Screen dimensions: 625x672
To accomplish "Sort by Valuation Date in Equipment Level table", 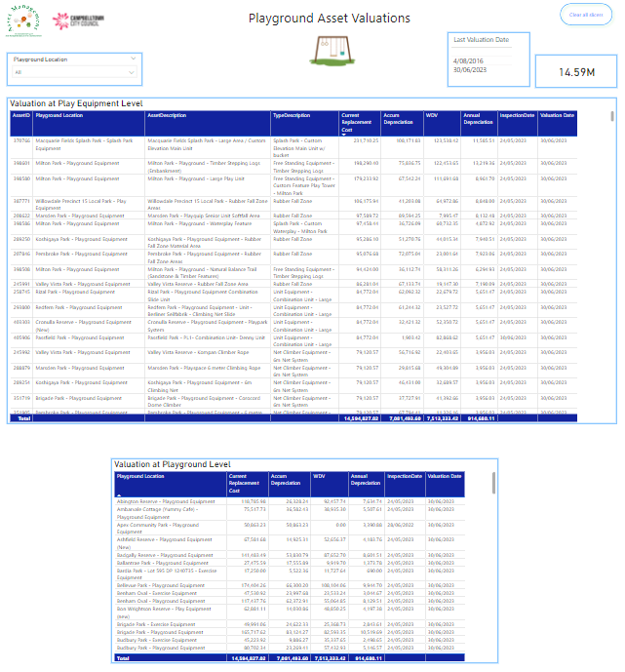I will click(x=557, y=115).
